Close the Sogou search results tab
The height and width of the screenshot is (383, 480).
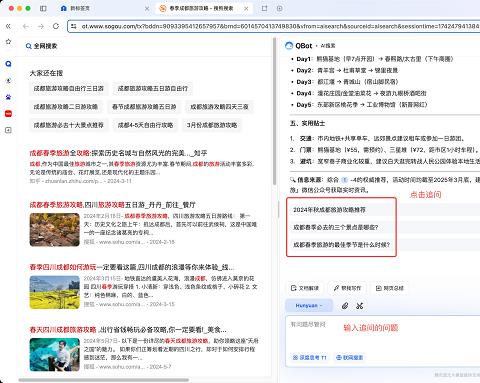coord(246,8)
